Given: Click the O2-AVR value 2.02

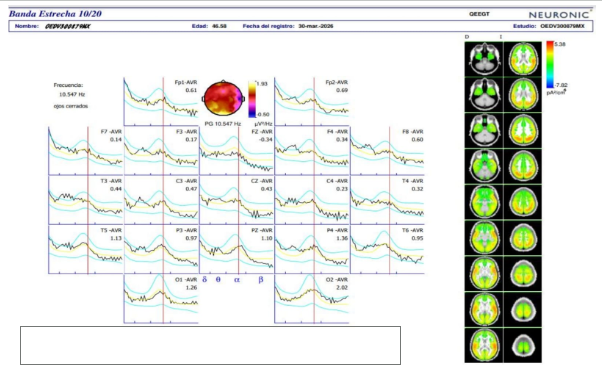Looking at the screenshot, I should [342, 287].
